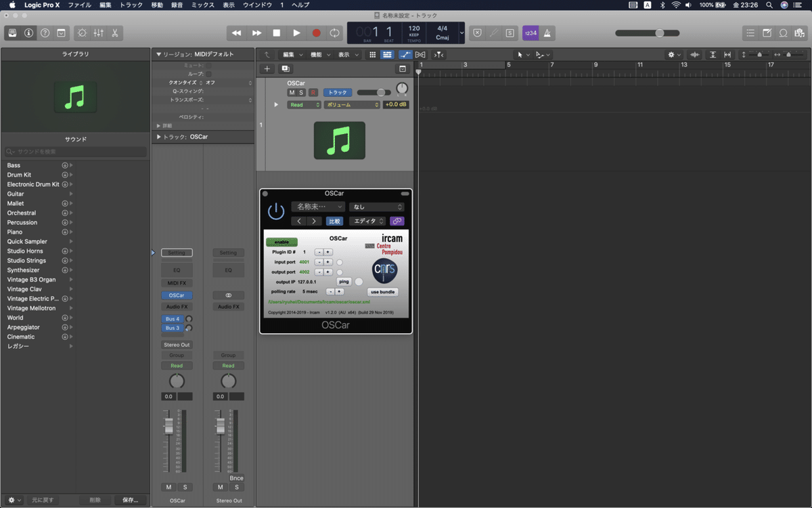This screenshot has width=812, height=508.
Task: Open the 機能 menu in tracks area
Action: pos(320,55)
